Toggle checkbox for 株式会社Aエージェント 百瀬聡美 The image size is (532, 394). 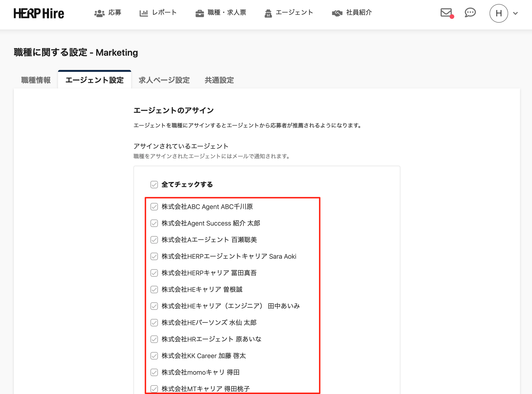154,240
